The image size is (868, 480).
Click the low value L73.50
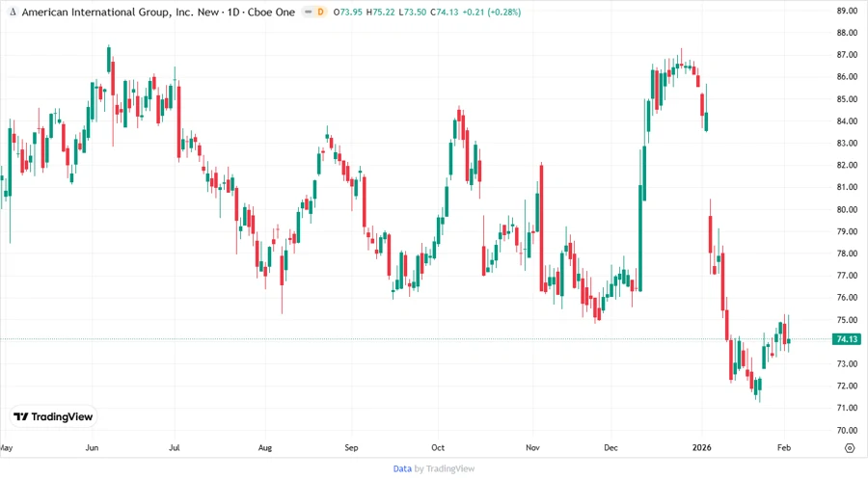click(413, 13)
